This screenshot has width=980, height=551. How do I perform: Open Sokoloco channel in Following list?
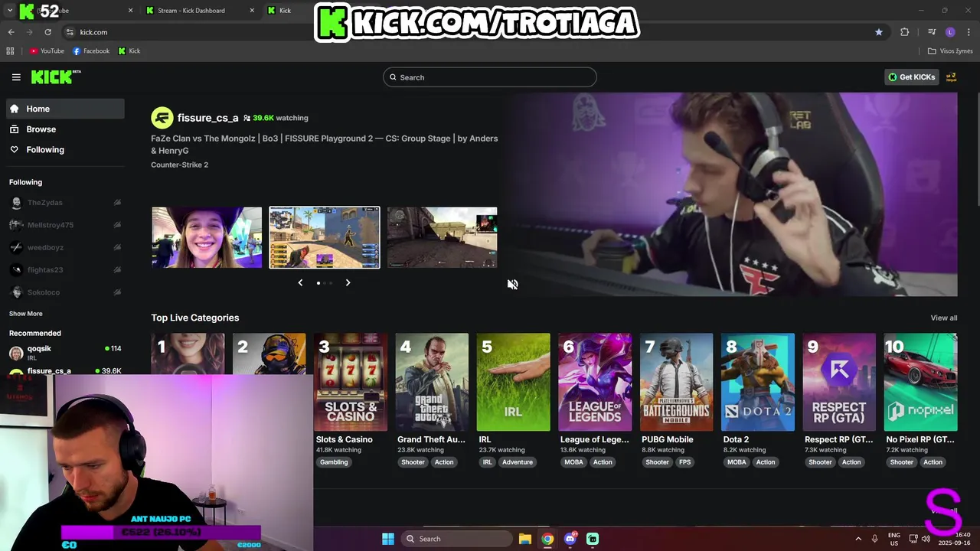[44, 292]
